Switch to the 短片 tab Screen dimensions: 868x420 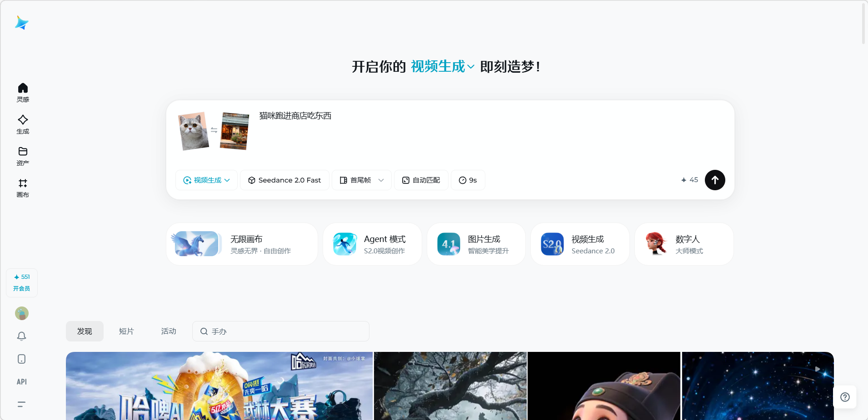click(x=126, y=331)
